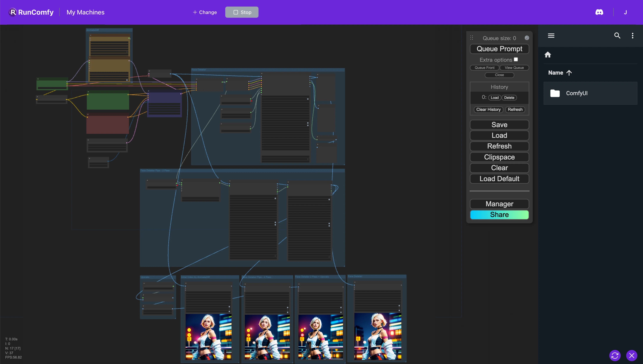Click the FPS stats readout

[14, 357]
